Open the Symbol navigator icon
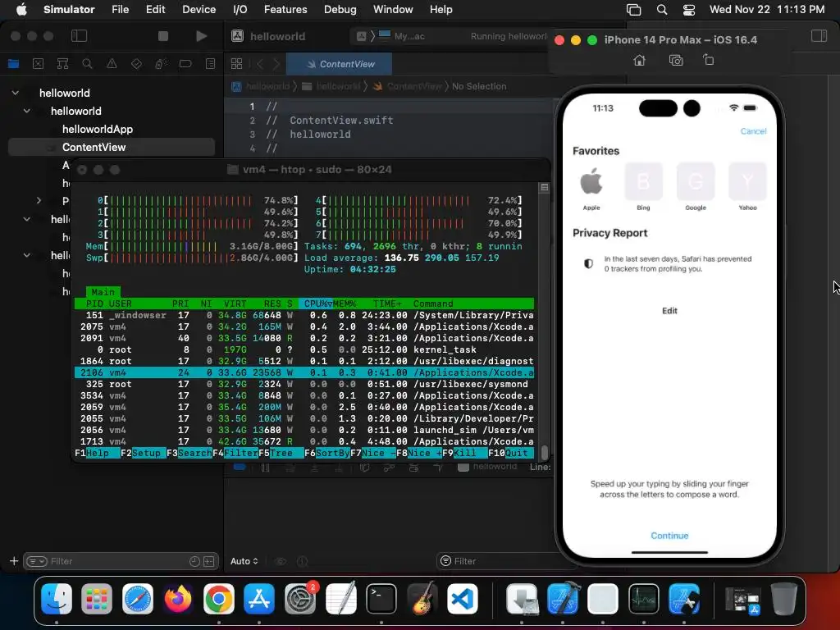 tap(62, 64)
